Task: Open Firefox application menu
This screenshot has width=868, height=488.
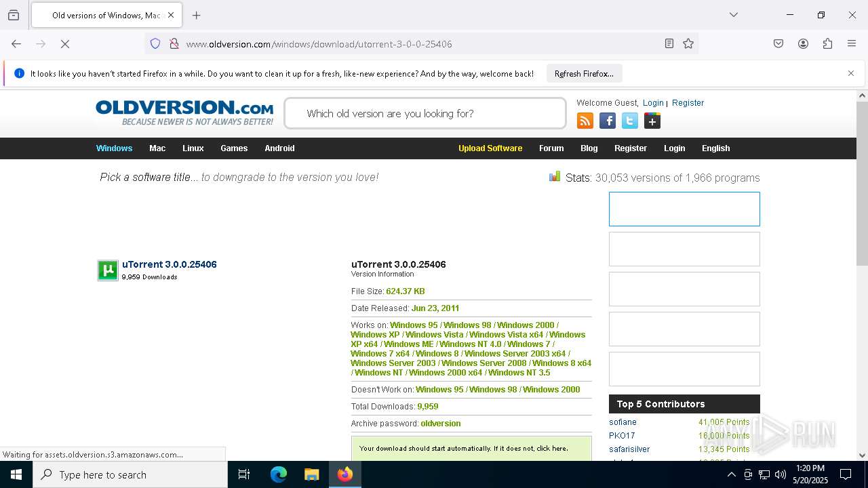Action: click(852, 43)
